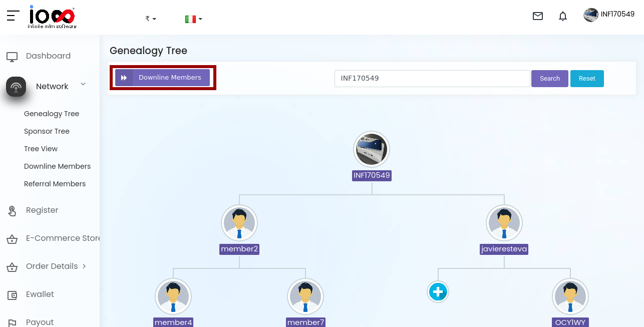Open Ewallet in sidebar
Screen dimensions: 644x327
pos(40,294)
